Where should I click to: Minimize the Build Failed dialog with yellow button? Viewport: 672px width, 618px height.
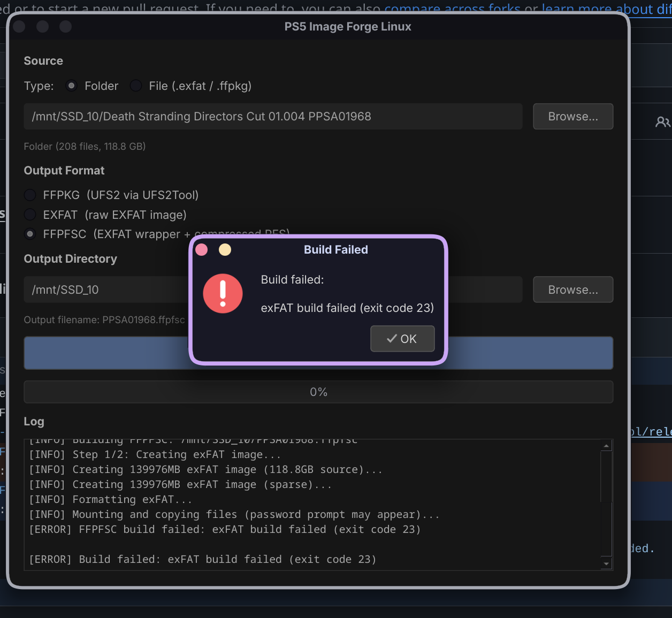pos(225,250)
